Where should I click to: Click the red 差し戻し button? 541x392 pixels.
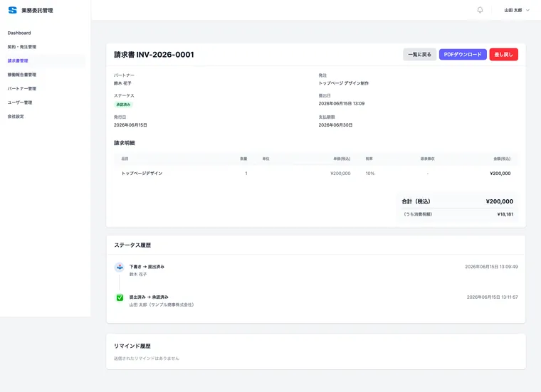(x=504, y=55)
